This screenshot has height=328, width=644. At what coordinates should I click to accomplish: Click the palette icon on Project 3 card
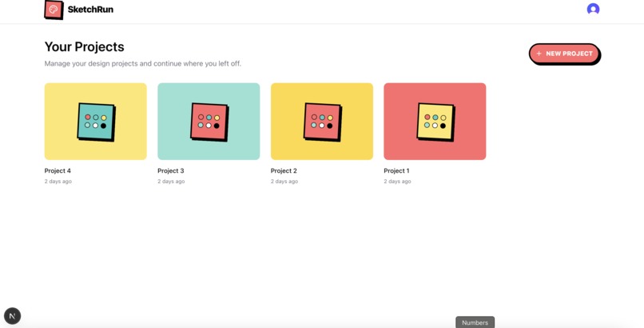[x=209, y=122]
